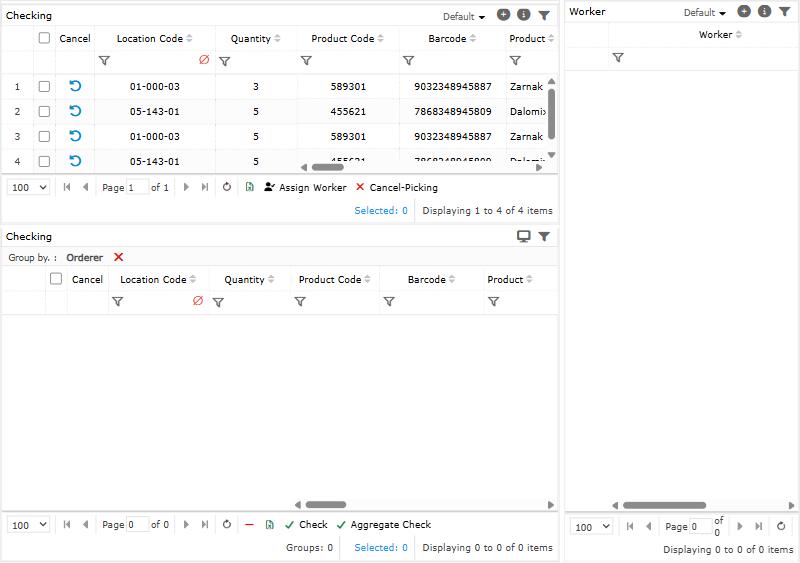Screen dimensions: 800x563
Task: Click horizontal scrollbar thumb of Worker grid
Action: pos(664,505)
